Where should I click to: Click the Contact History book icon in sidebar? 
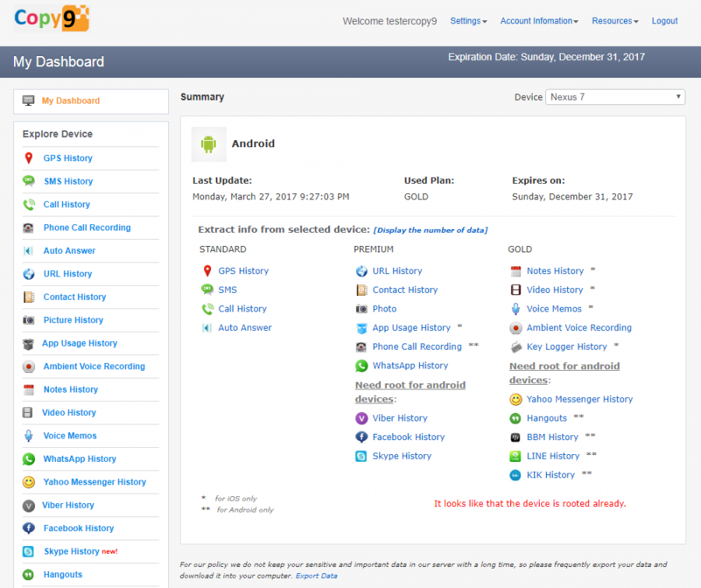tap(29, 297)
